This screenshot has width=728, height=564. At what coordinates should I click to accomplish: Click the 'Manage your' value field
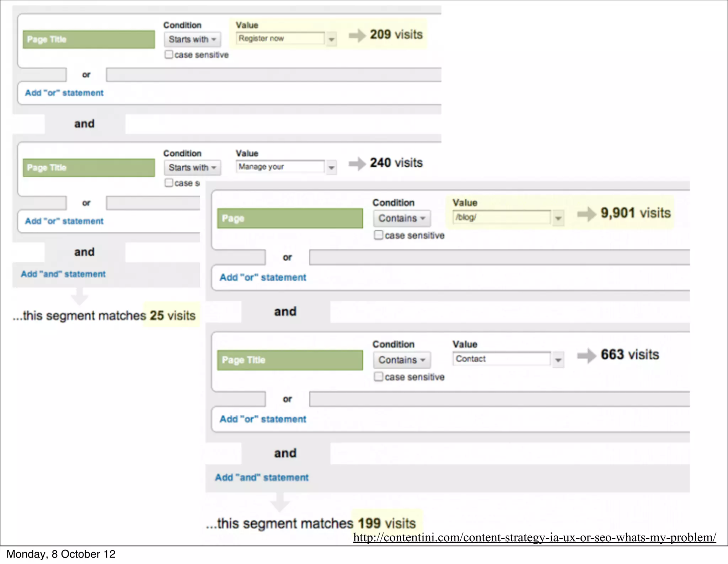280,167
